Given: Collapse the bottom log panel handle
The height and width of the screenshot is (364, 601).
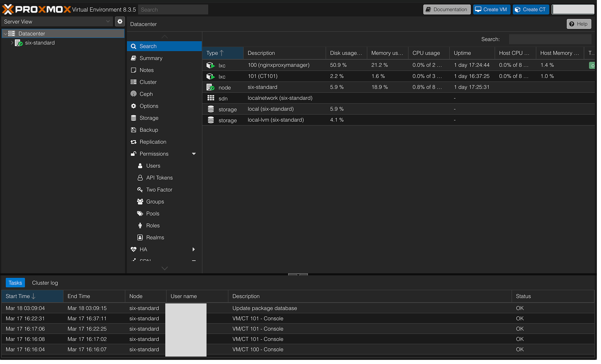Looking at the screenshot, I should [x=298, y=274].
